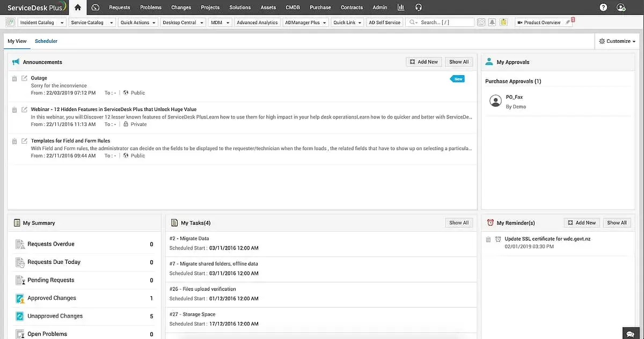Edit the Templates for Field and Form Rules announcement
644x339 pixels.
24,141
